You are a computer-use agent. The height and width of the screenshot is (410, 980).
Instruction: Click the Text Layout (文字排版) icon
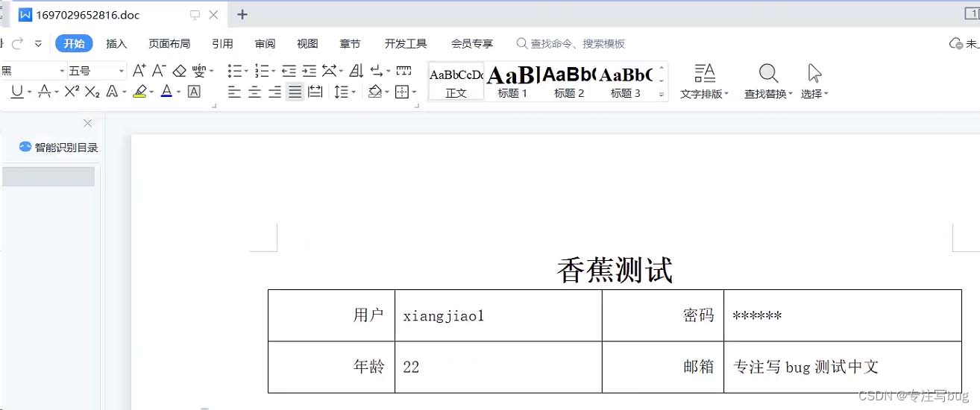point(705,73)
